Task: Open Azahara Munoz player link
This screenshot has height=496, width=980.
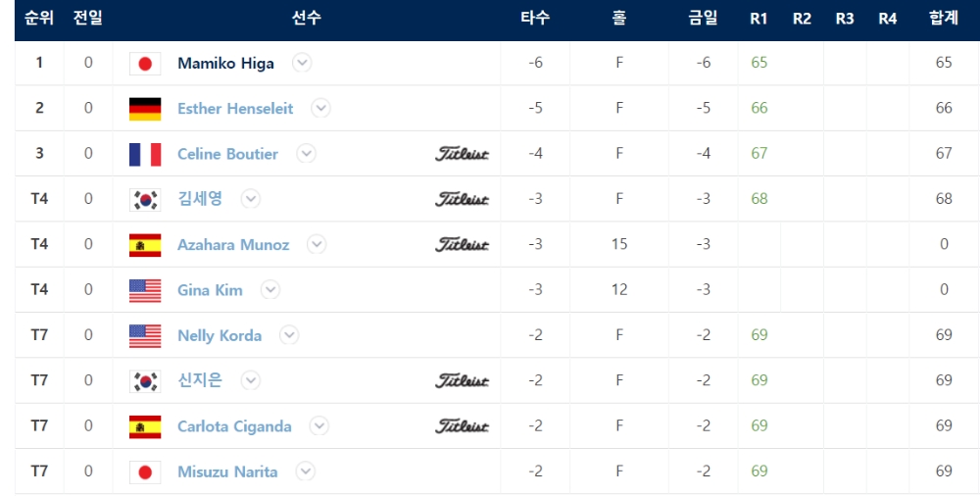Action: click(x=233, y=244)
